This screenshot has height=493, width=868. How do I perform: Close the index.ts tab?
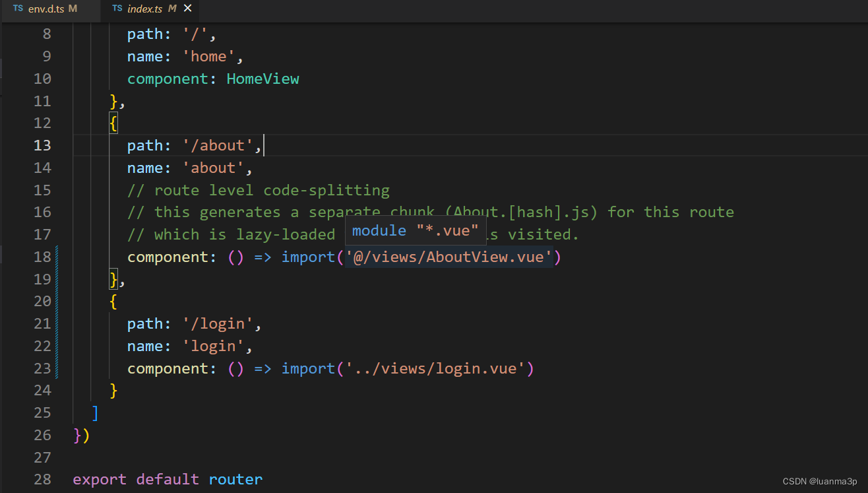[188, 9]
